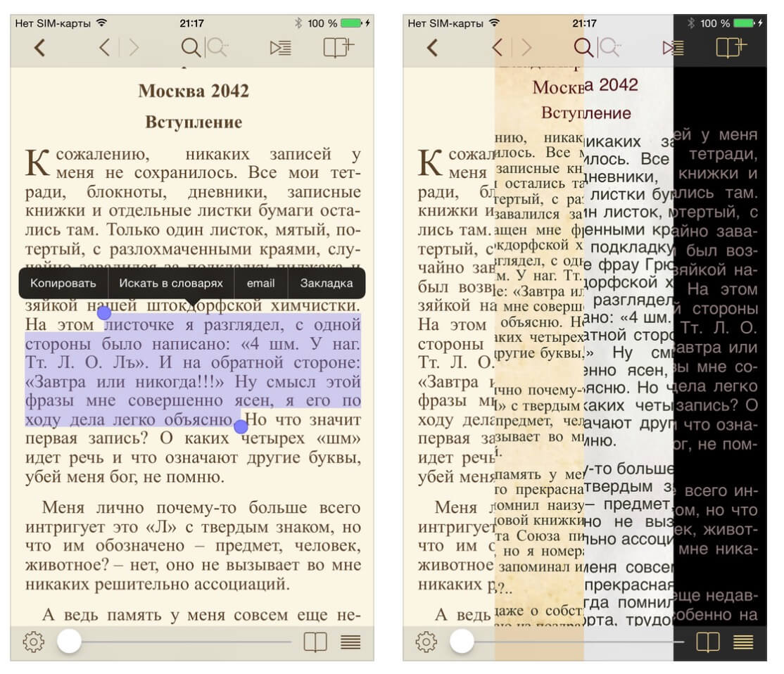The width and height of the screenshot is (784, 674).
Task: Select Искать в словарях popup option
Action: click(x=171, y=284)
